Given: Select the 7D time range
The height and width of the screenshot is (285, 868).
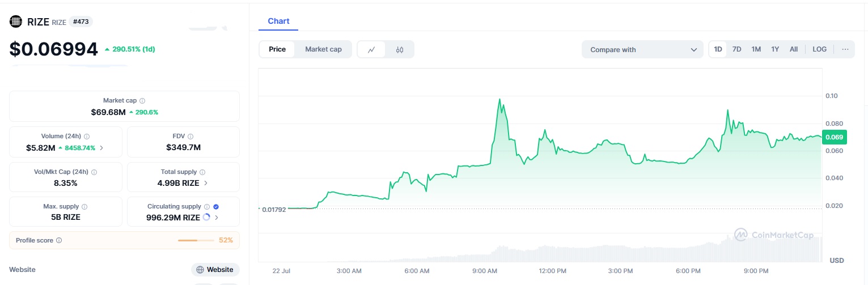Looking at the screenshot, I should pyautogui.click(x=736, y=49).
